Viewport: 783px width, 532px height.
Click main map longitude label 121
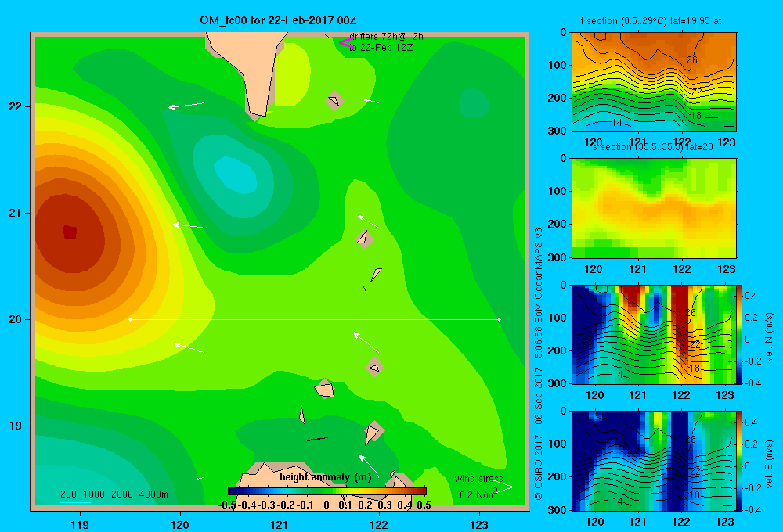(x=280, y=524)
